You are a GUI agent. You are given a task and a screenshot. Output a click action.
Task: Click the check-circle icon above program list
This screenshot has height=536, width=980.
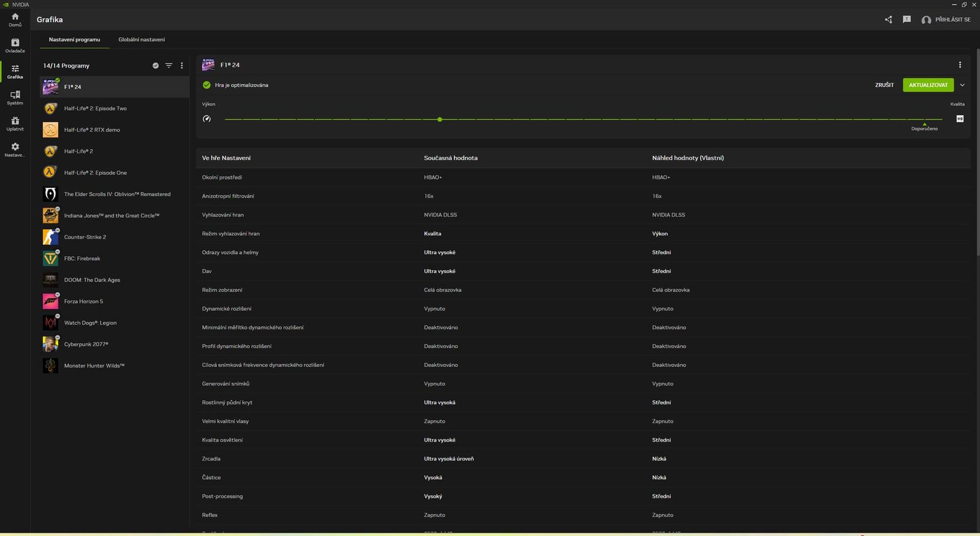click(x=156, y=66)
